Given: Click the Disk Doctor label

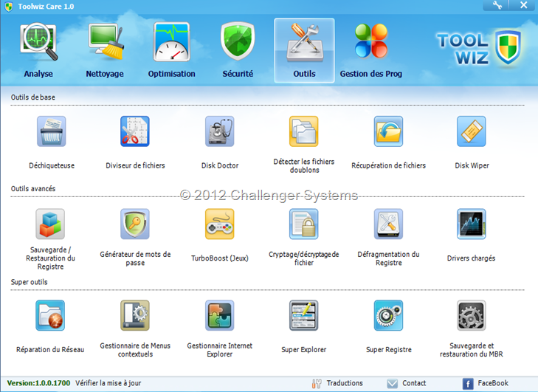Looking at the screenshot, I should [x=220, y=165].
